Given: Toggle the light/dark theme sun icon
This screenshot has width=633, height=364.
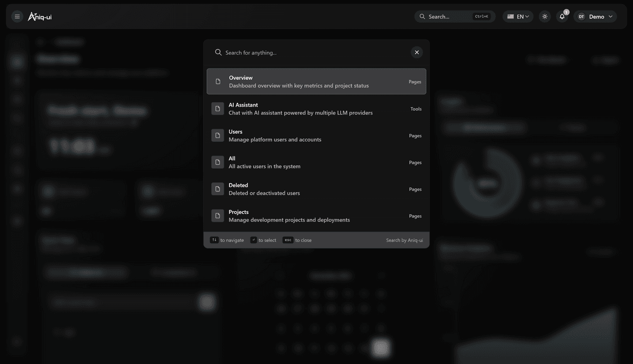Looking at the screenshot, I should point(545,17).
